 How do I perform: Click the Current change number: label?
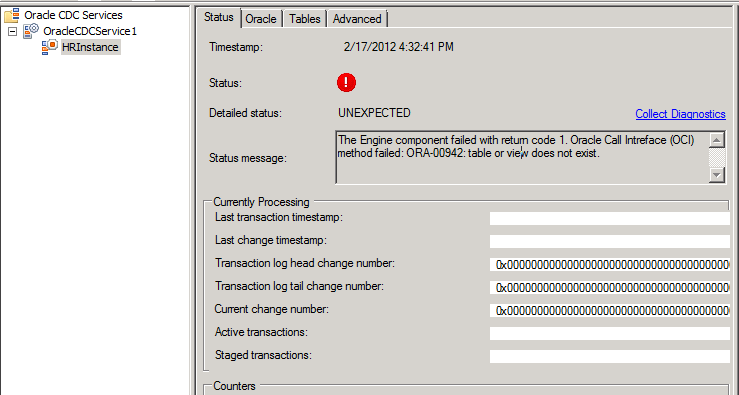tap(271, 309)
